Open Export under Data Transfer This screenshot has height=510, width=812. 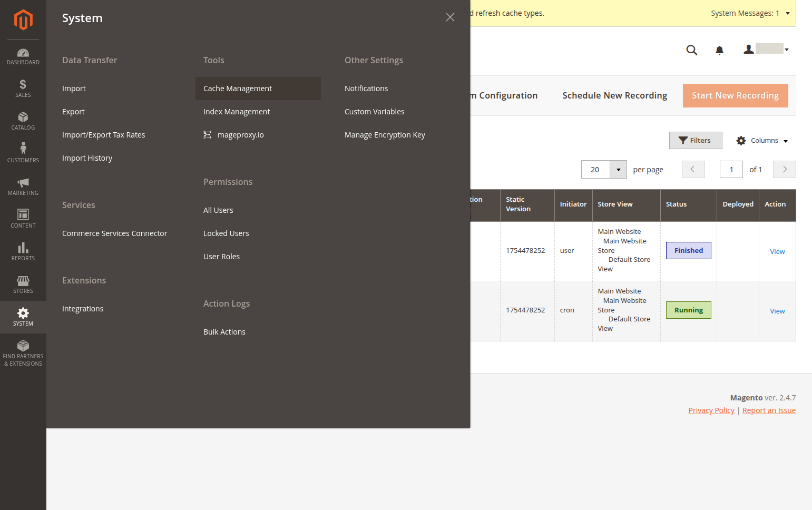73,112
